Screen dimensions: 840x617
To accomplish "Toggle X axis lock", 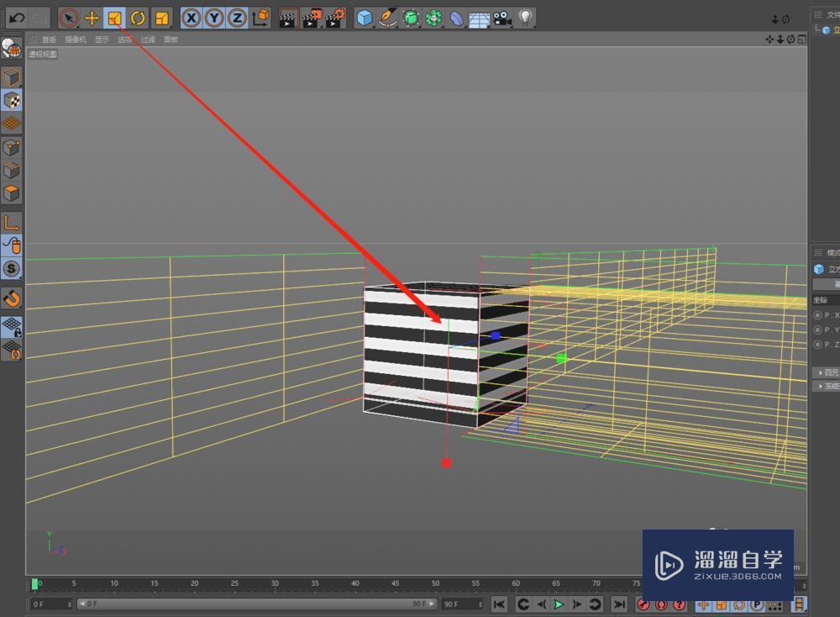I will click(x=192, y=18).
